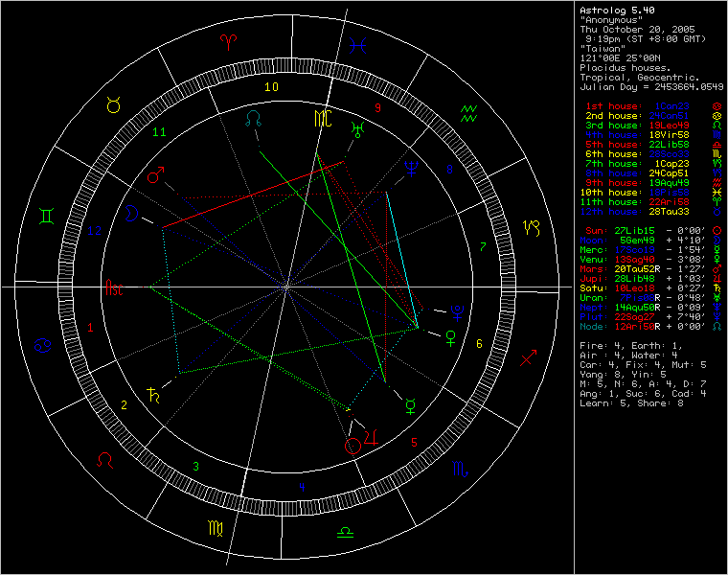Click house number 2 in the wheel
Image resolution: width=728 pixels, height=575 pixels.
[124, 405]
